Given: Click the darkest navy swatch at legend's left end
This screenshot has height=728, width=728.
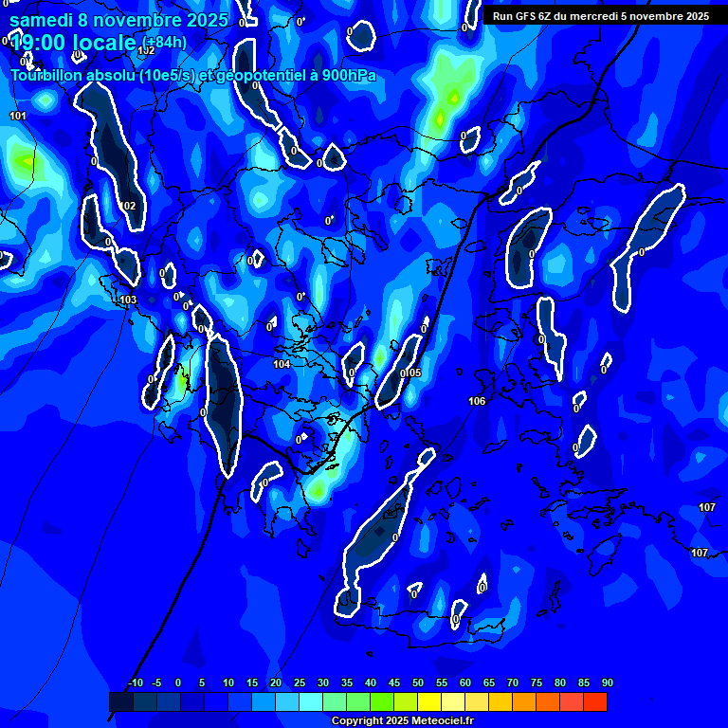Looking at the screenshot, I should tap(121, 702).
